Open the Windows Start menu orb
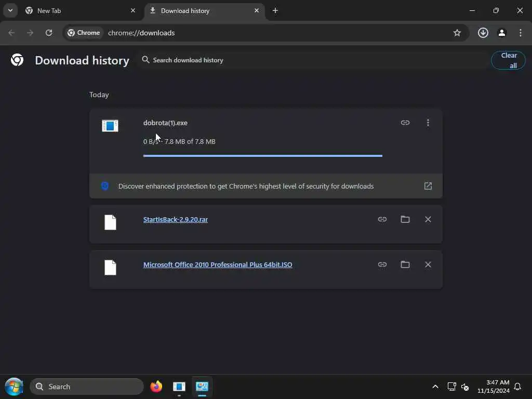The height and width of the screenshot is (399, 532). pos(14,387)
